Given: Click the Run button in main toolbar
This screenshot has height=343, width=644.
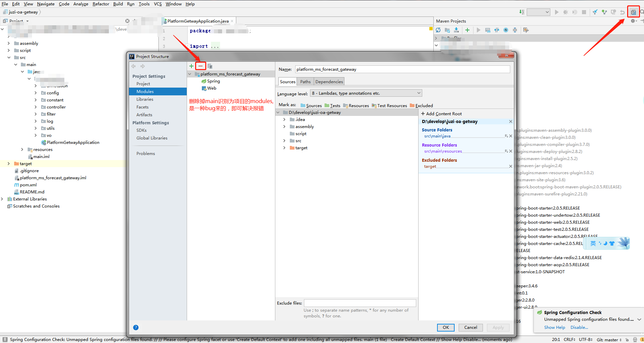Looking at the screenshot, I should 557,12.
